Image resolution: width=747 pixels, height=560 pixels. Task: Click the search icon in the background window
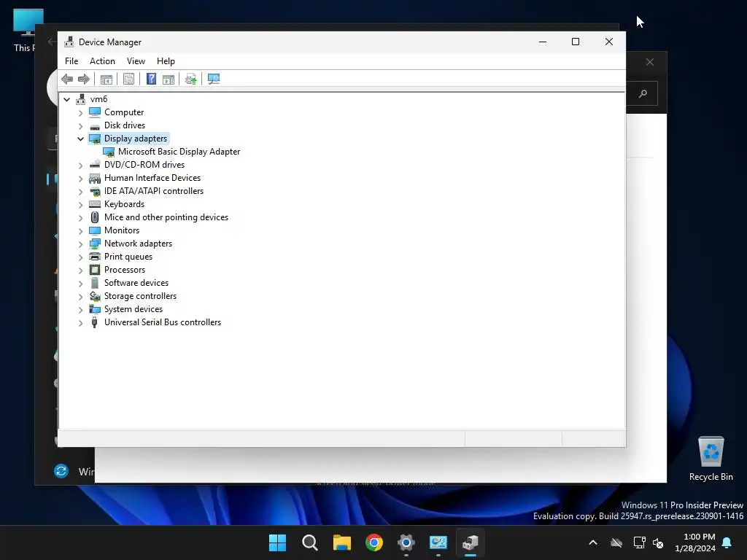(643, 93)
